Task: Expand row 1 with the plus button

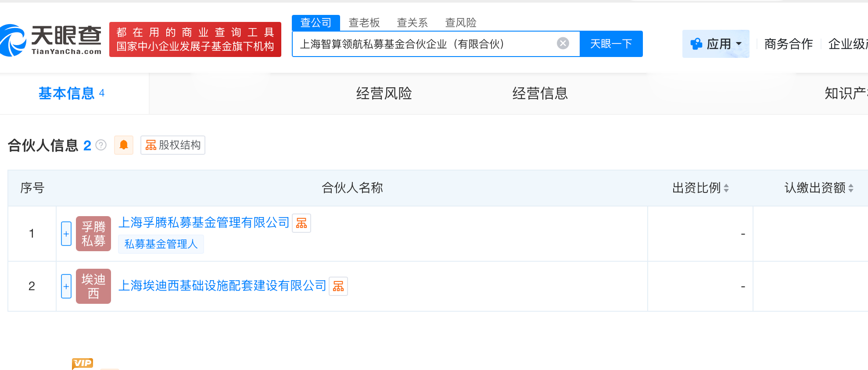Action: click(x=66, y=234)
